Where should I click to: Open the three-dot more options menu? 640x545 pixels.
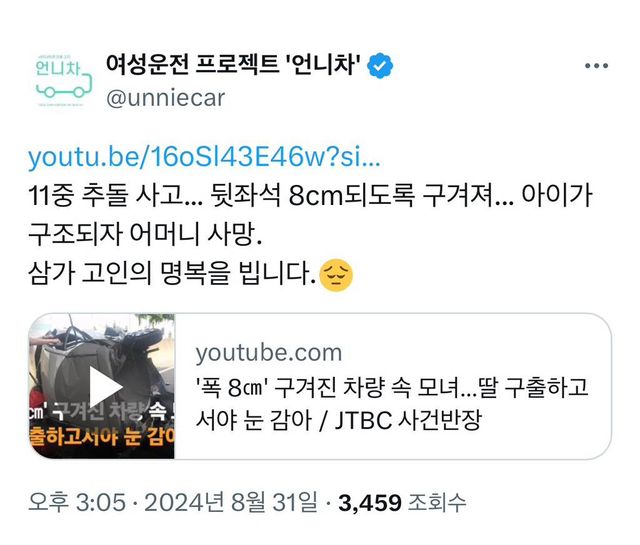click(596, 66)
